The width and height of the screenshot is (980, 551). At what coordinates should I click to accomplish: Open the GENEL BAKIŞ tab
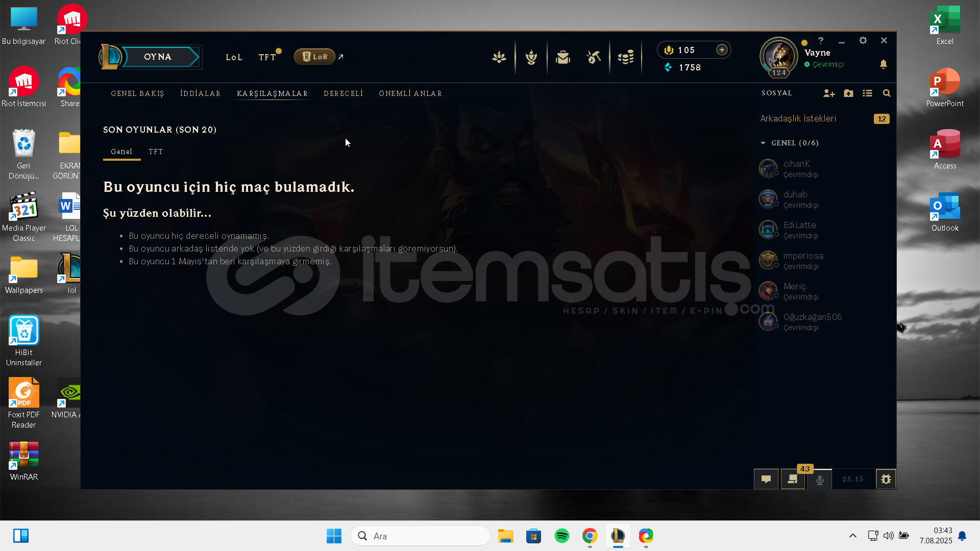pos(138,93)
